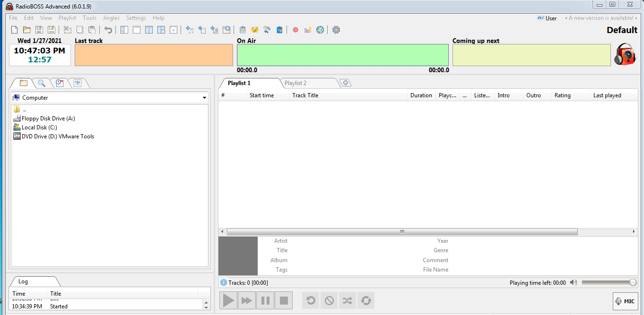Click the Copy icon in the toolbar
The width and height of the screenshot is (644, 315).
click(x=79, y=30)
